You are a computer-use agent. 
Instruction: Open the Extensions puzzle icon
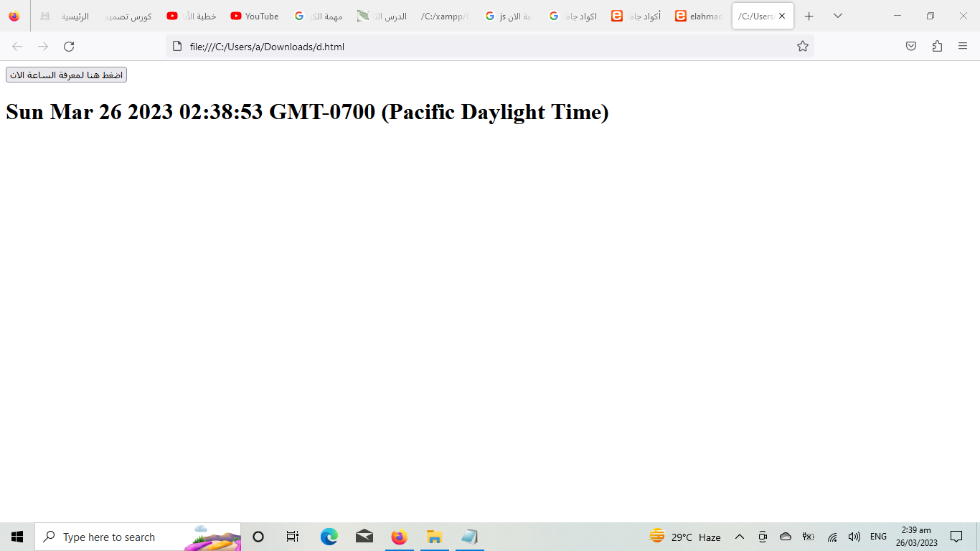tap(937, 47)
